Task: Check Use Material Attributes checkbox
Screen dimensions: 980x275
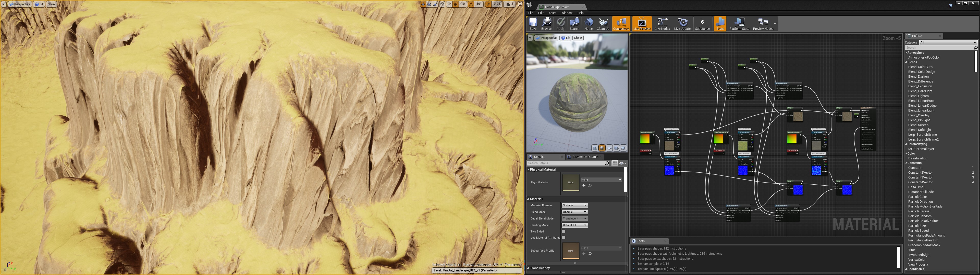Action: (x=563, y=238)
